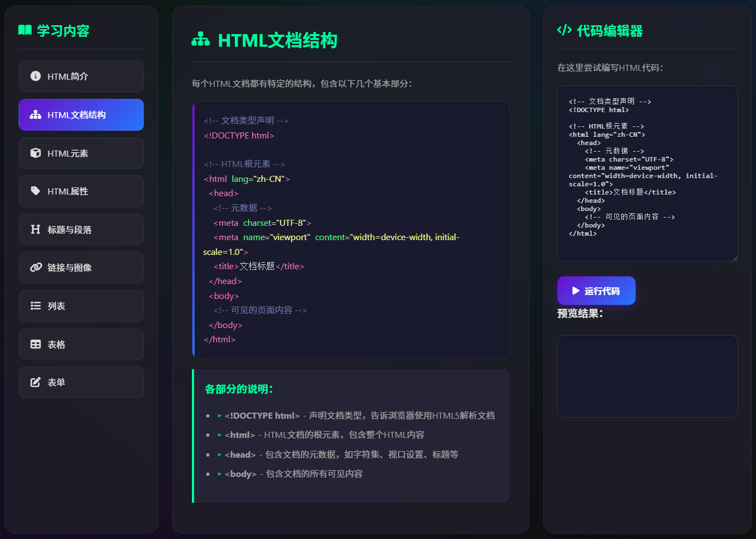Click the 各部分的说明 heading
The image size is (756, 539).
click(x=239, y=389)
